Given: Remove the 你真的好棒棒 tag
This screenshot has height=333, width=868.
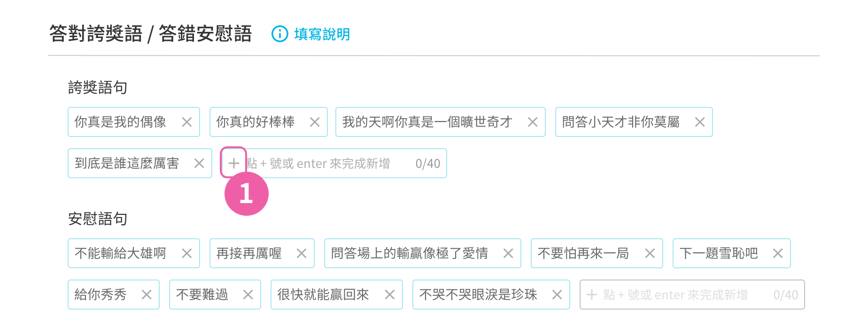Looking at the screenshot, I should coord(315,122).
